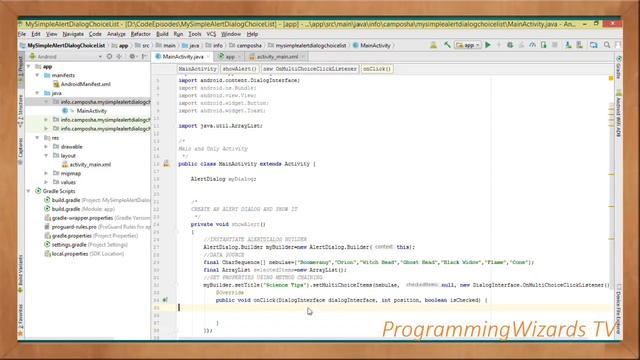Open the Gradle tool window on right edge
640x360 pixels.
coord(619,67)
